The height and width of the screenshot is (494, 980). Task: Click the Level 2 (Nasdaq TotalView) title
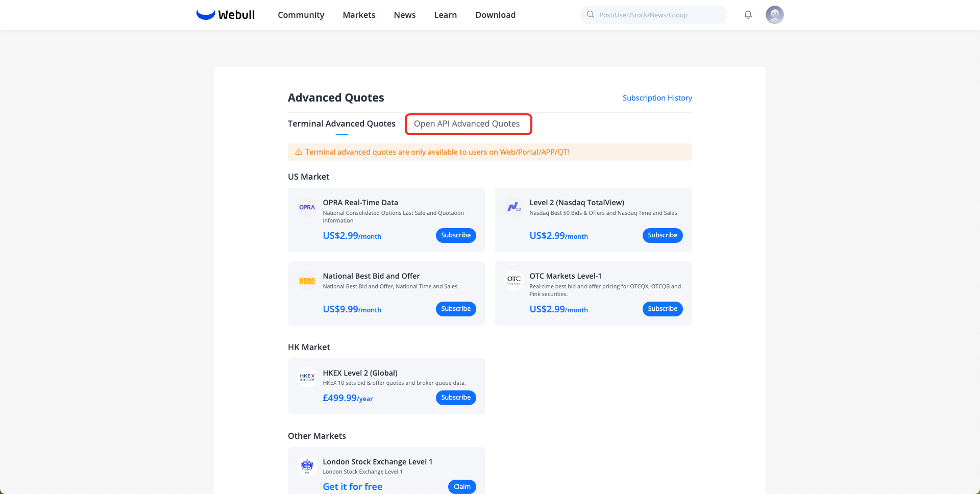(577, 203)
